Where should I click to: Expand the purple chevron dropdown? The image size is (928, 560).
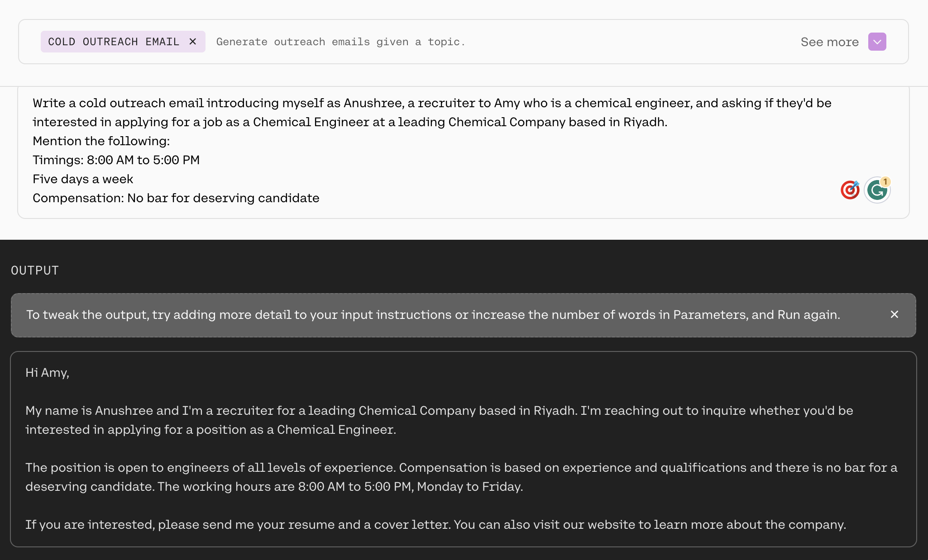coord(877,42)
